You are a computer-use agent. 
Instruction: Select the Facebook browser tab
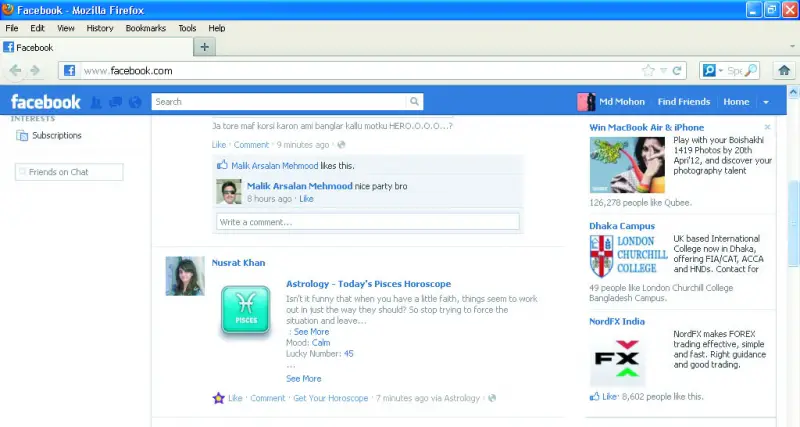(97, 47)
